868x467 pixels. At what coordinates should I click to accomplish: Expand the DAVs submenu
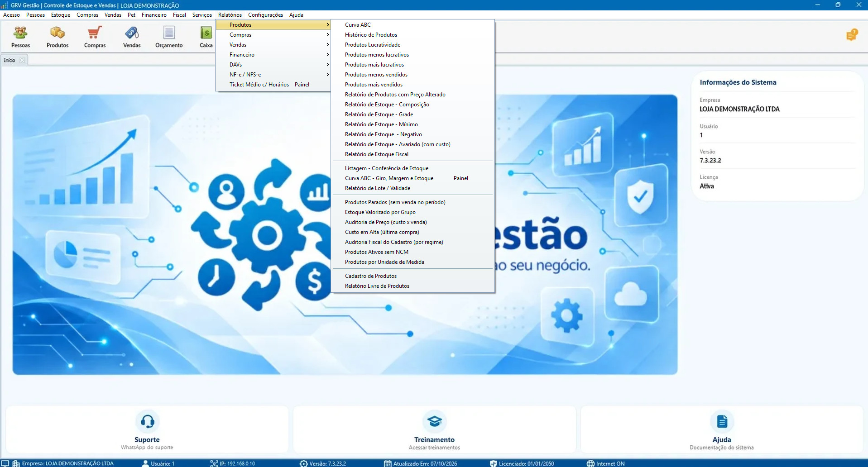[x=273, y=65]
